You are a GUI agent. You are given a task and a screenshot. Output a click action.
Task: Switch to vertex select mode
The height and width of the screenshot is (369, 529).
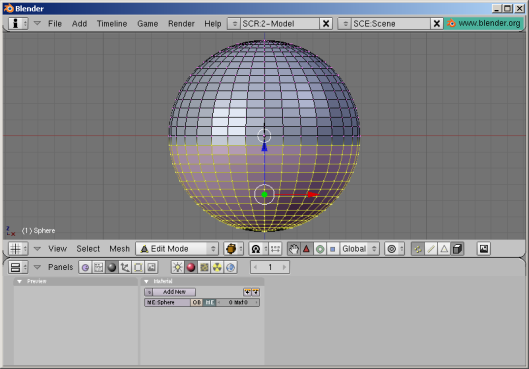418,249
